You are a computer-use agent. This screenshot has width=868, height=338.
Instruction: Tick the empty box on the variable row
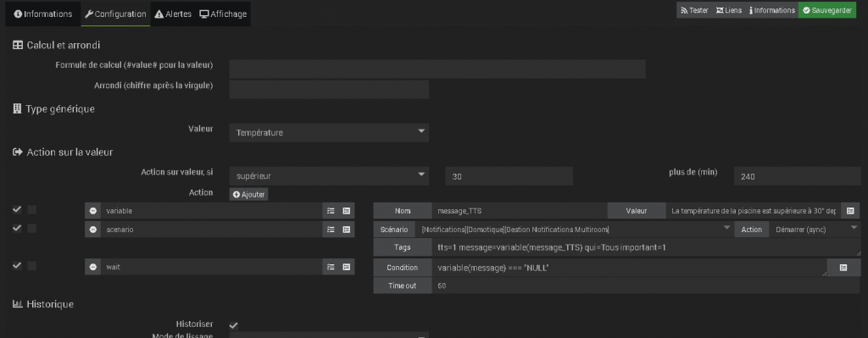point(32,209)
